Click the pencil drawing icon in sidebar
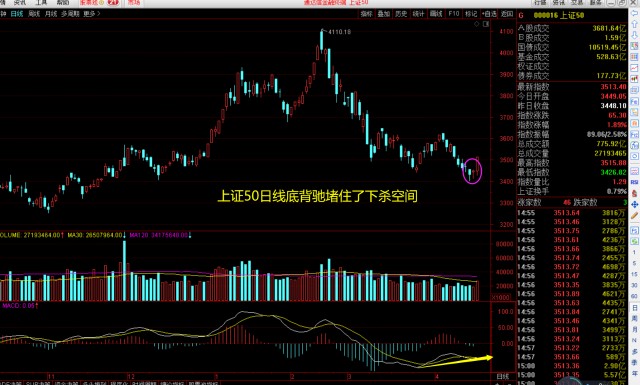 pyautogui.click(x=634, y=215)
